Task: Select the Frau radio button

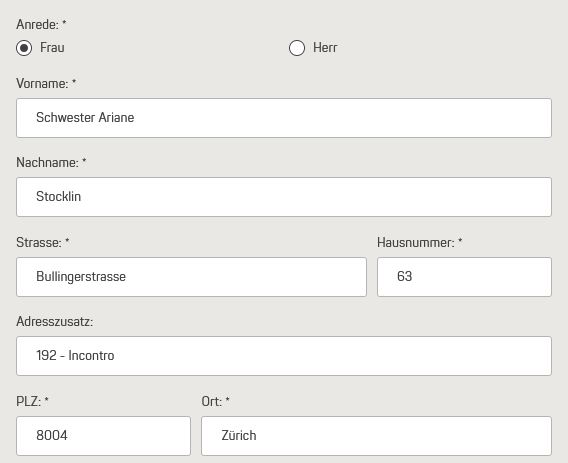Action: (24, 48)
